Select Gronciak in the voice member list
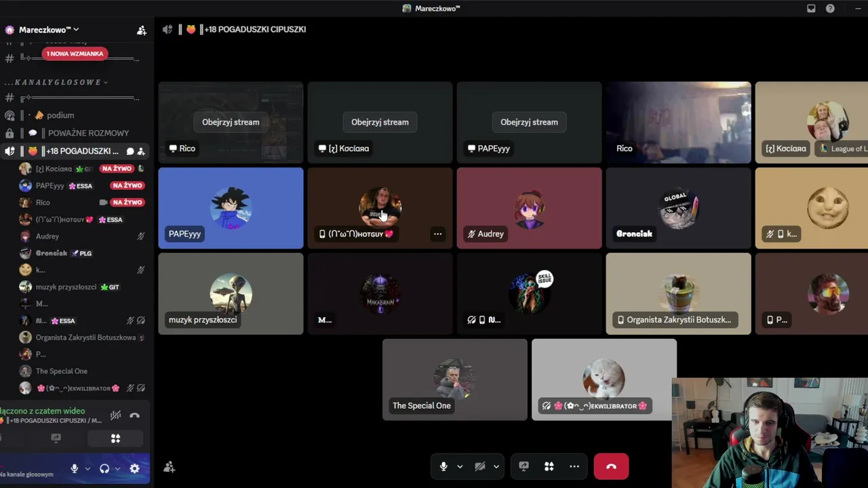This screenshot has width=868, height=488. point(52,253)
